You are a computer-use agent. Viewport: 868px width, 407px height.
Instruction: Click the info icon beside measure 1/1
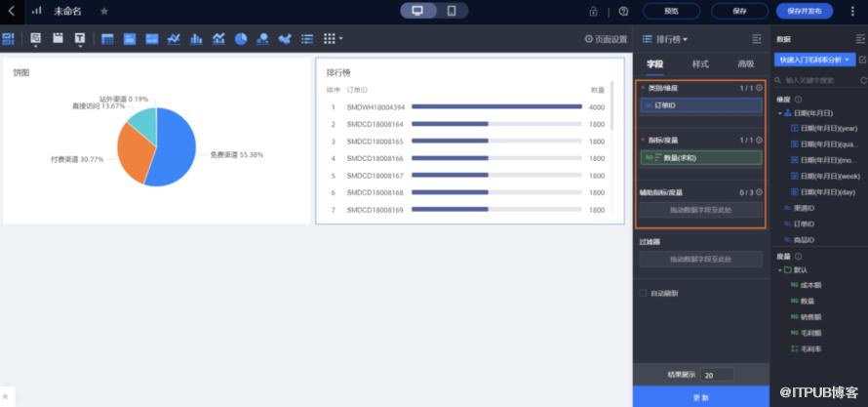[x=759, y=141]
